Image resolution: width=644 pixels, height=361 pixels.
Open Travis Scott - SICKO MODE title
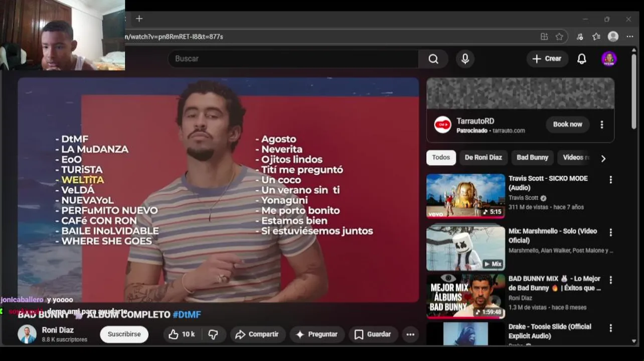pyautogui.click(x=548, y=183)
